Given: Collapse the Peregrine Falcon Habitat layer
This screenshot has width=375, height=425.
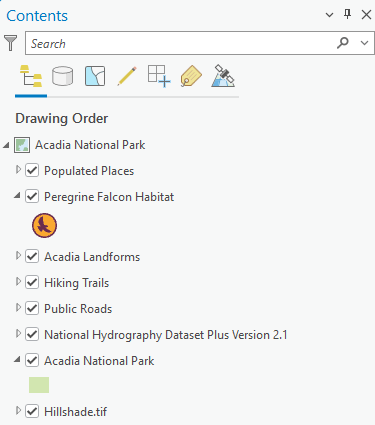Looking at the screenshot, I should [x=17, y=196].
